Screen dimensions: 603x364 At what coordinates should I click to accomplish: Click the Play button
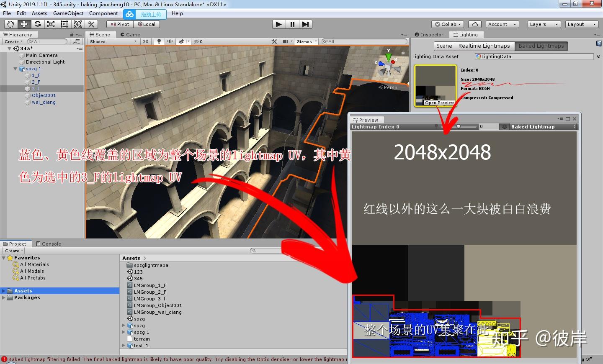pyautogui.click(x=278, y=24)
